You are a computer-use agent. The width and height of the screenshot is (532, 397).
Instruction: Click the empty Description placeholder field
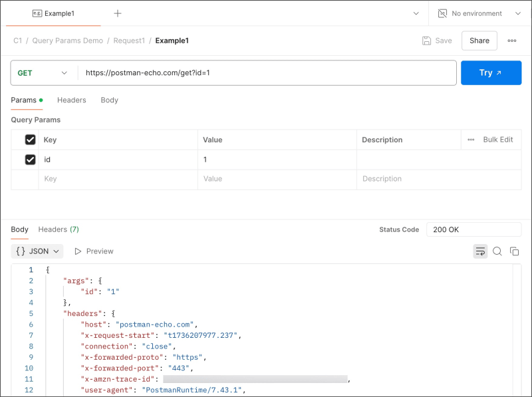(439, 179)
